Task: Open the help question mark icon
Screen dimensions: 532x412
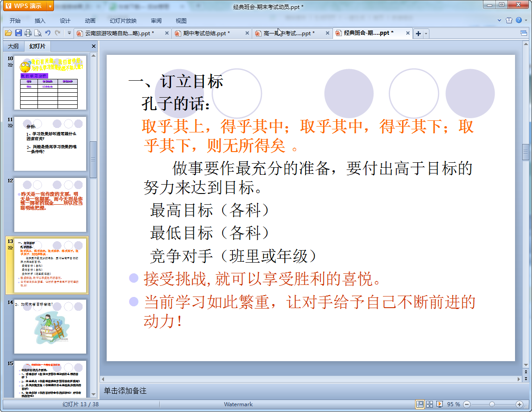Action: 519,21
